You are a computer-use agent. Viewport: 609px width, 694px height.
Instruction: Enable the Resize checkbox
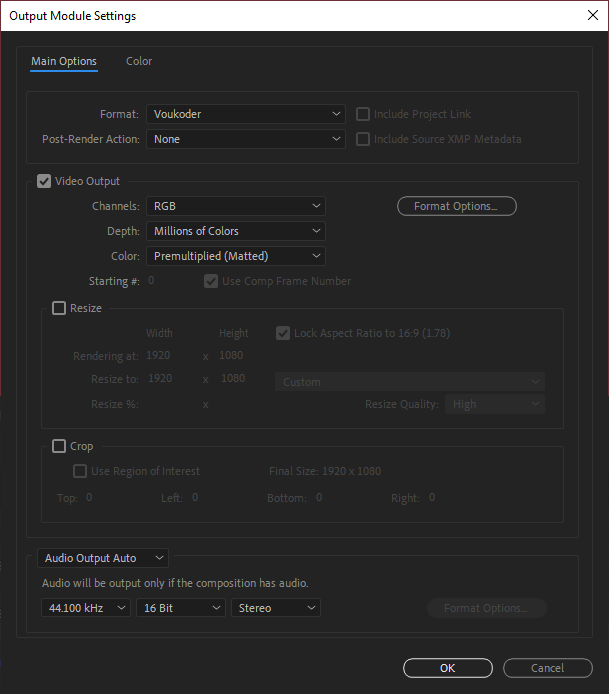[x=59, y=308]
